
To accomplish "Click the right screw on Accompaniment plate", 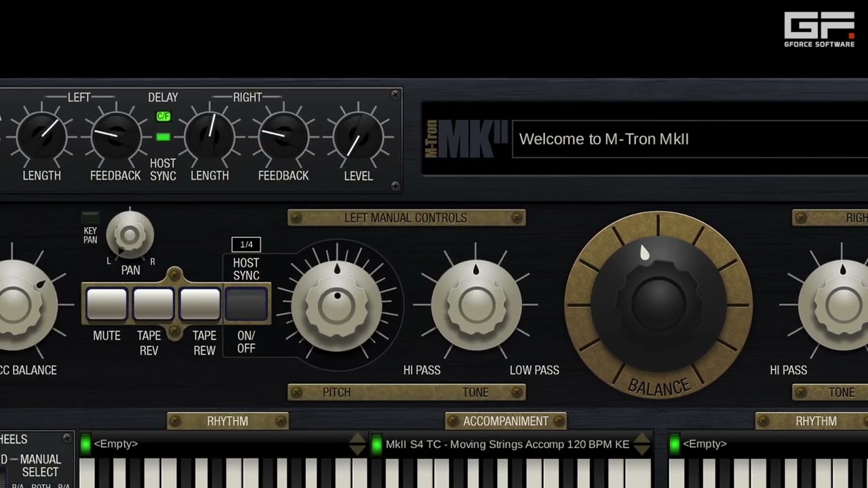I will pos(559,421).
